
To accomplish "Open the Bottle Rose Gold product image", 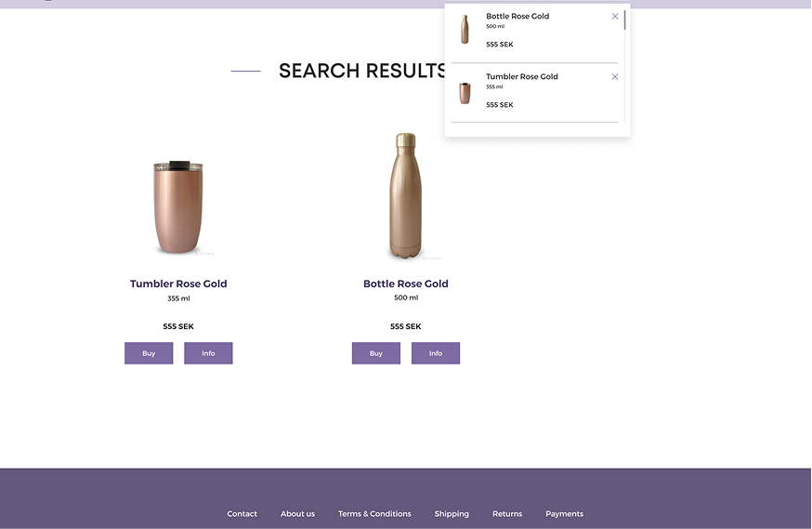I will coord(405,196).
